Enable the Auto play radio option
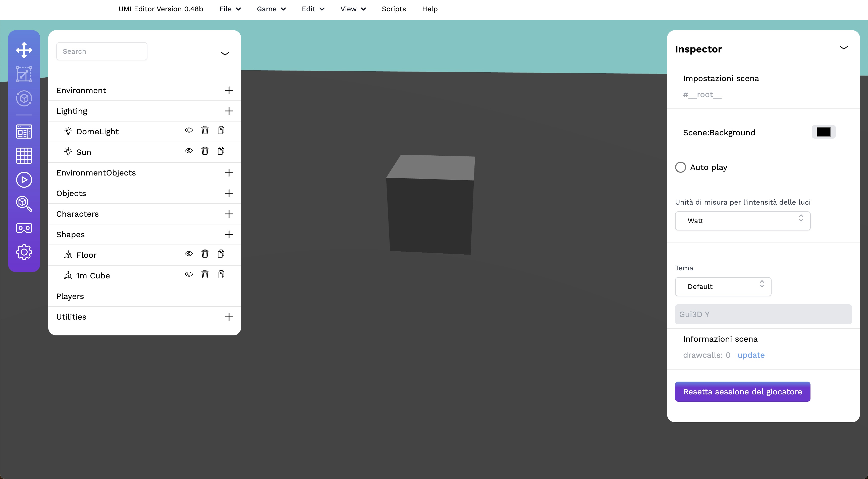868x479 pixels. pyautogui.click(x=680, y=167)
